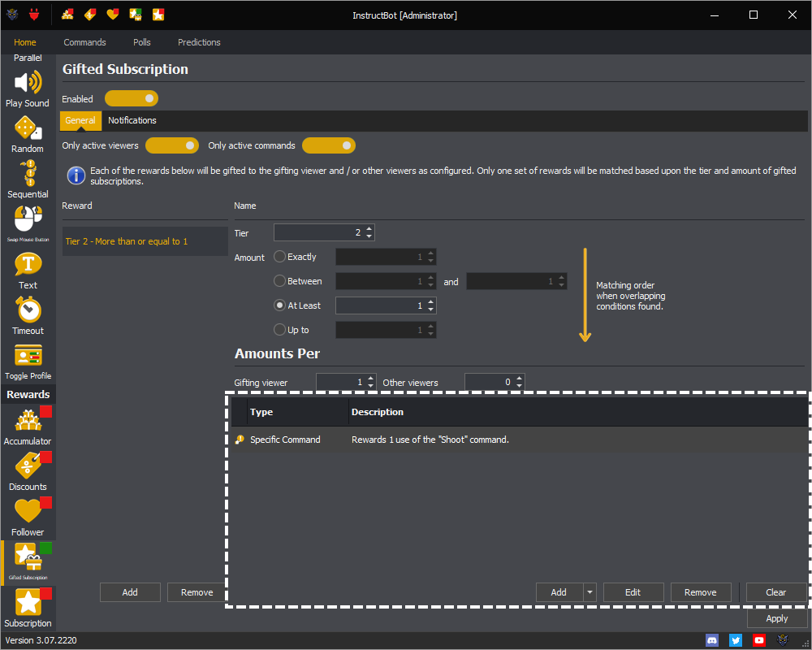812x650 pixels.
Task: Select the At Least radio button
Action: [279, 305]
